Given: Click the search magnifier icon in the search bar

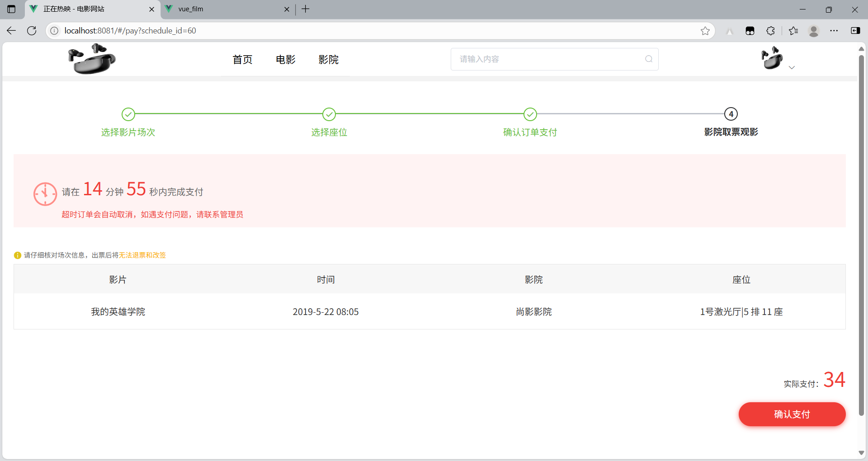Looking at the screenshot, I should point(648,59).
